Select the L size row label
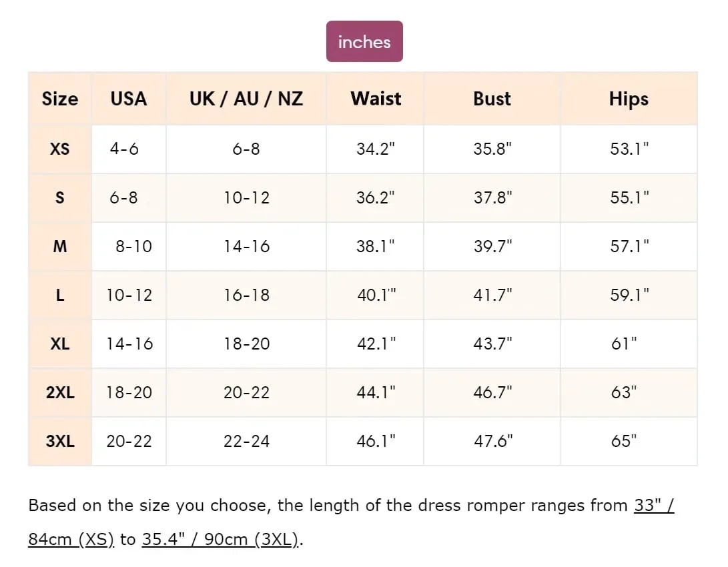Screen dimensions: 728x567 [x=60, y=295]
